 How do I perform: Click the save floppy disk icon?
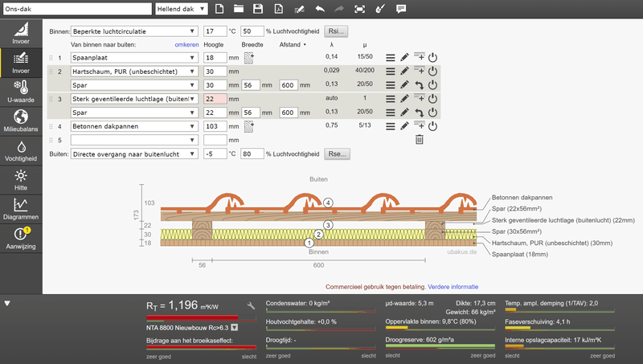click(x=258, y=8)
